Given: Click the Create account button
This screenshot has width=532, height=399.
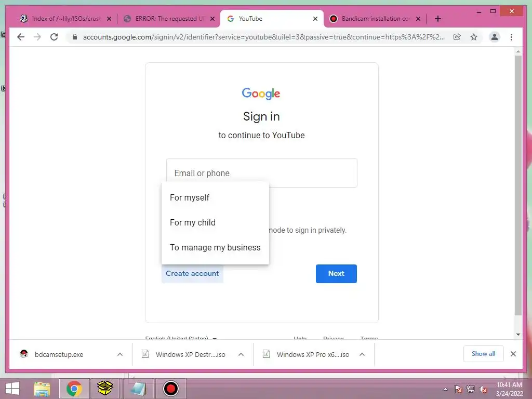Looking at the screenshot, I should tap(192, 273).
